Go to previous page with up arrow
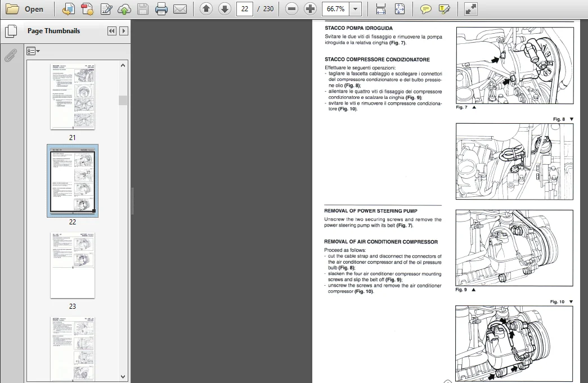 (x=206, y=8)
